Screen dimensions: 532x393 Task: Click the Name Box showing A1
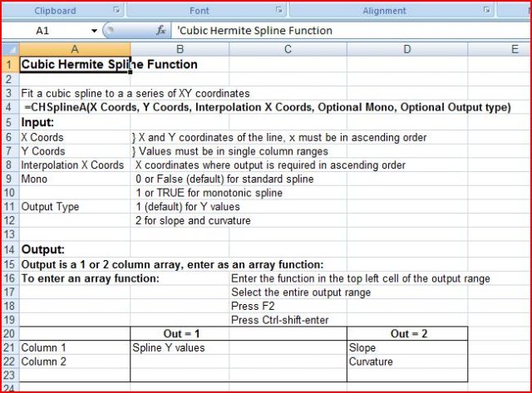tap(50, 31)
